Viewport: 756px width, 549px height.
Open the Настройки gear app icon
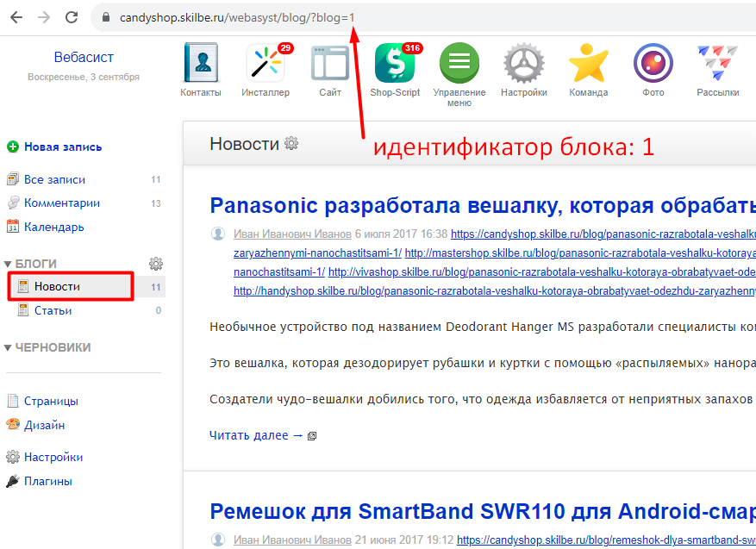[x=524, y=64]
